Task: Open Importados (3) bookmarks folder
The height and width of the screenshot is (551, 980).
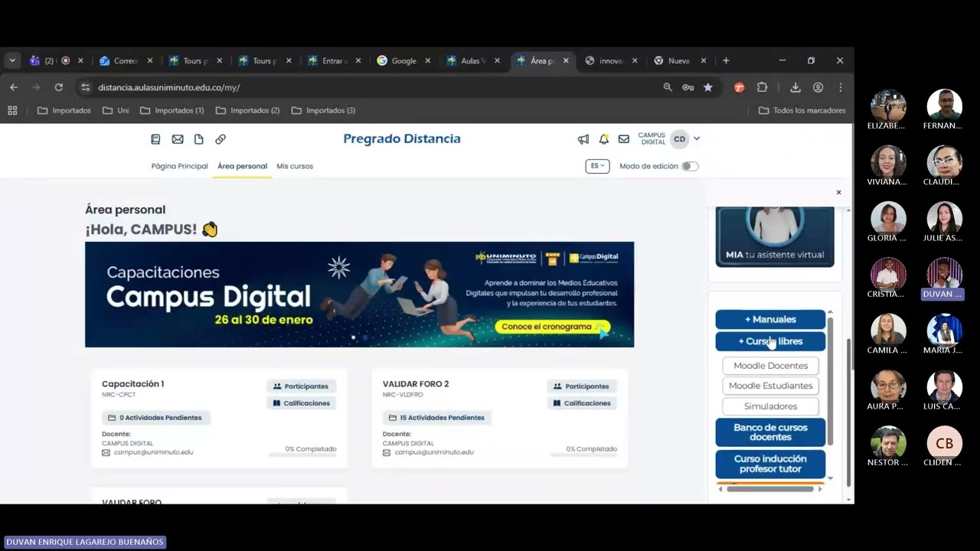Action: [323, 110]
